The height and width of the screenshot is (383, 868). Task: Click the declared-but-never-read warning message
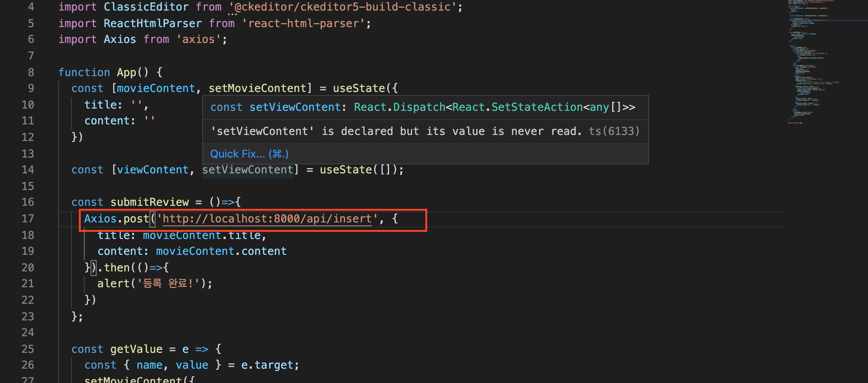396,131
